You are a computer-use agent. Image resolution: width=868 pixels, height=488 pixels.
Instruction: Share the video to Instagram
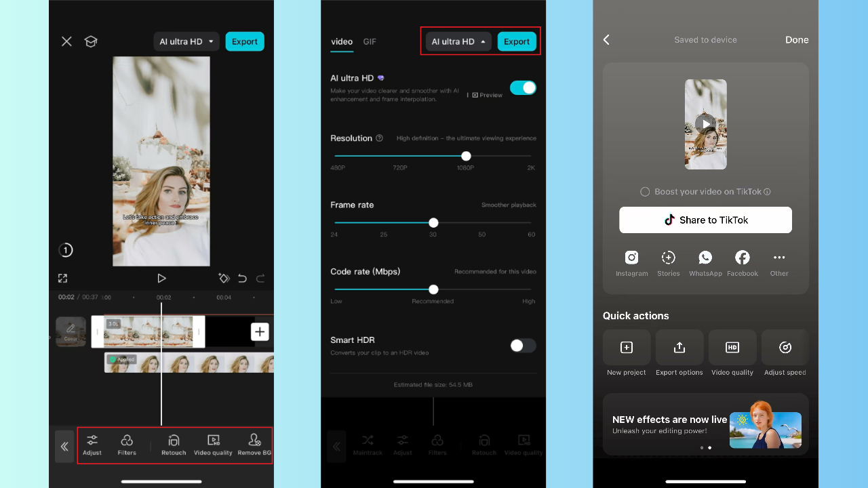(631, 263)
